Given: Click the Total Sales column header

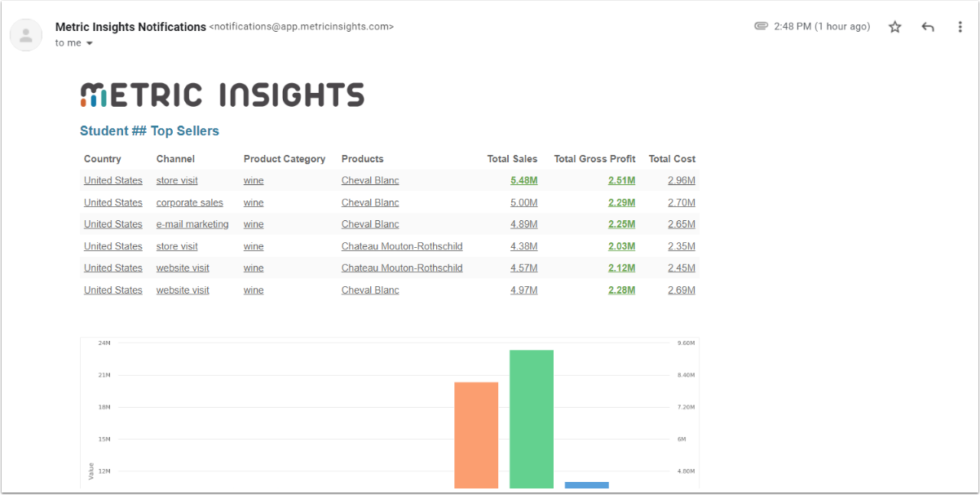Looking at the screenshot, I should pyautogui.click(x=513, y=159).
